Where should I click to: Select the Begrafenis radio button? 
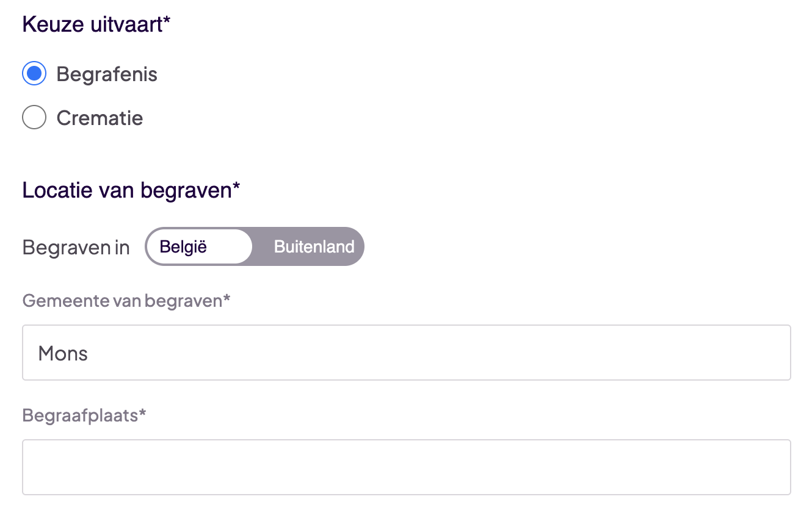pos(34,73)
